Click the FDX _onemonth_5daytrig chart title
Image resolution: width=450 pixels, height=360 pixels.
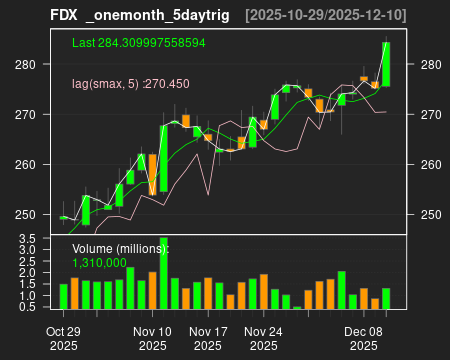pos(140,15)
